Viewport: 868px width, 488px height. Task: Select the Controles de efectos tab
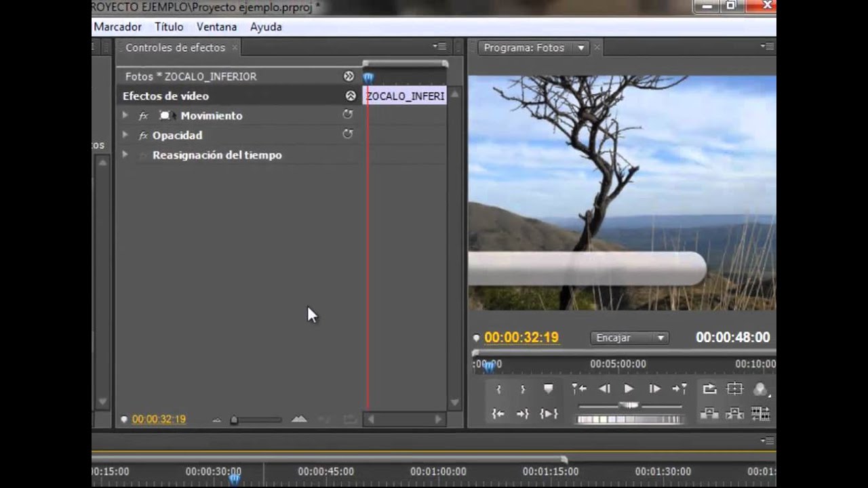click(175, 47)
